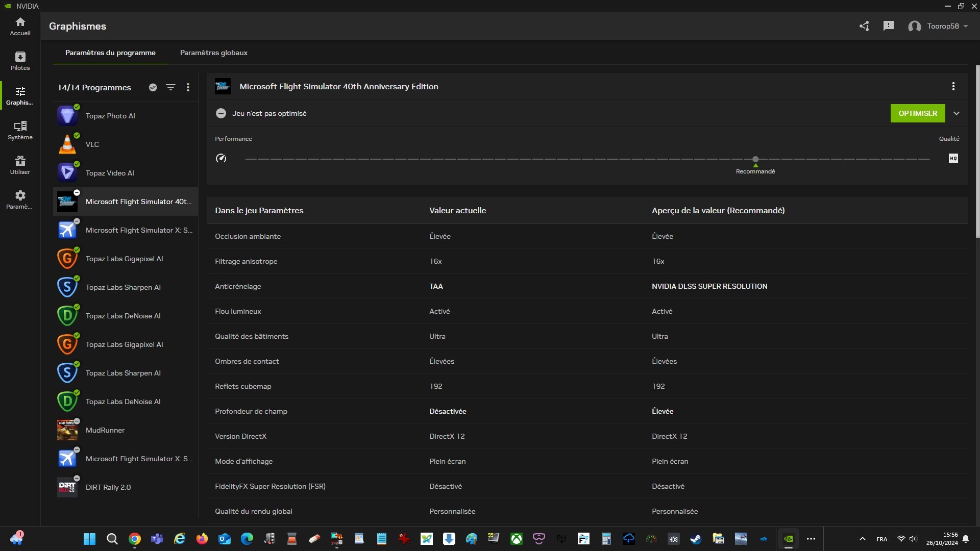
Task: Click the feedback notification icon
Action: coord(888,26)
